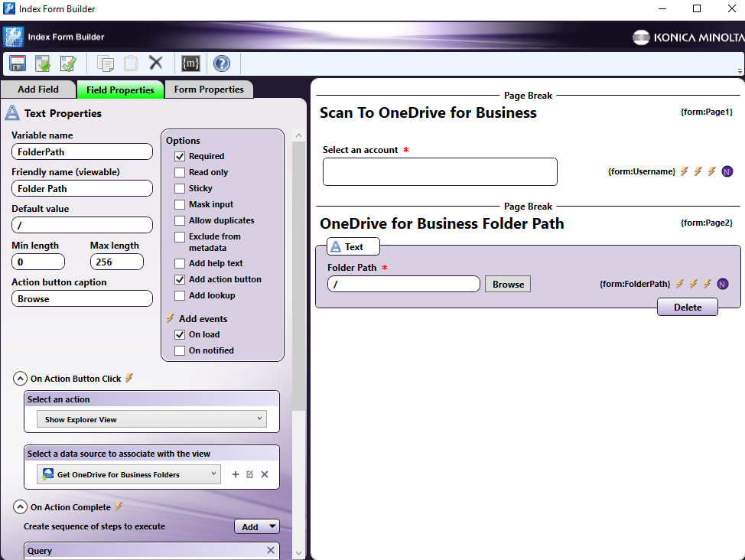The width and height of the screenshot is (745, 560).
Task: Click first lightning icon beside {form:FolderPath}
Action: (680, 284)
